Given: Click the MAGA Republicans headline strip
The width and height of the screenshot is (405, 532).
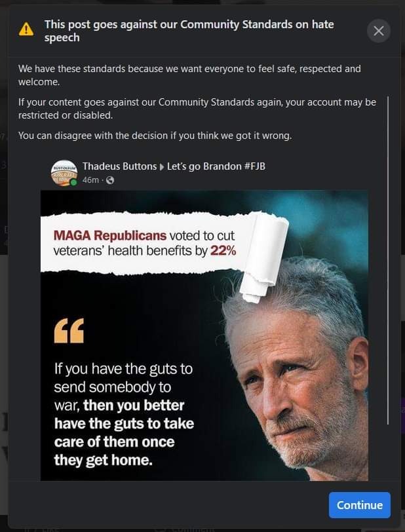Looking at the screenshot, I should point(148,243).
